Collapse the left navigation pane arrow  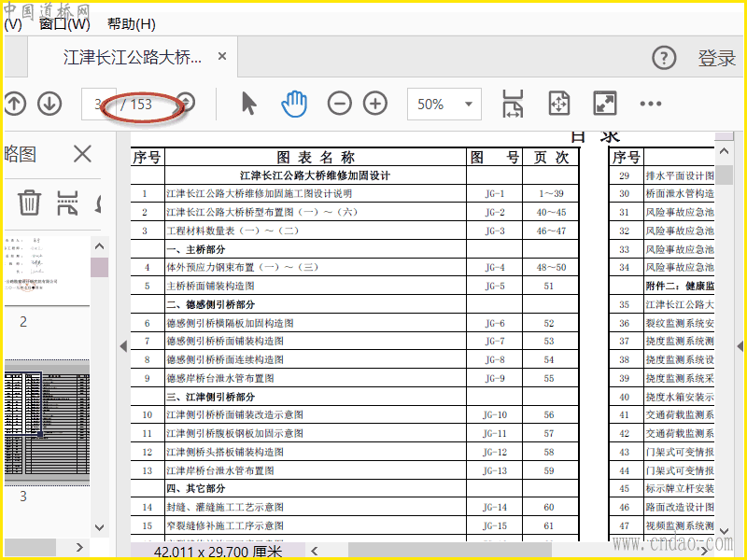[x=123, y=346]
